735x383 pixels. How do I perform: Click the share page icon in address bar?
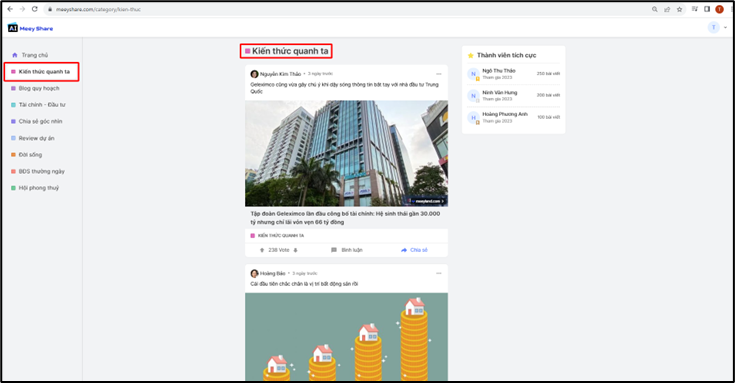pos(667,9)
